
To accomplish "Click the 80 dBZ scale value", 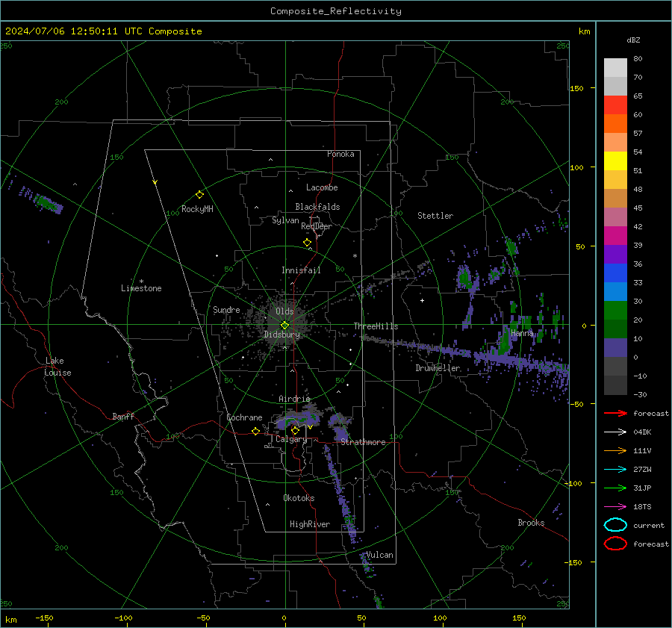I will click(x=638, y=59).
